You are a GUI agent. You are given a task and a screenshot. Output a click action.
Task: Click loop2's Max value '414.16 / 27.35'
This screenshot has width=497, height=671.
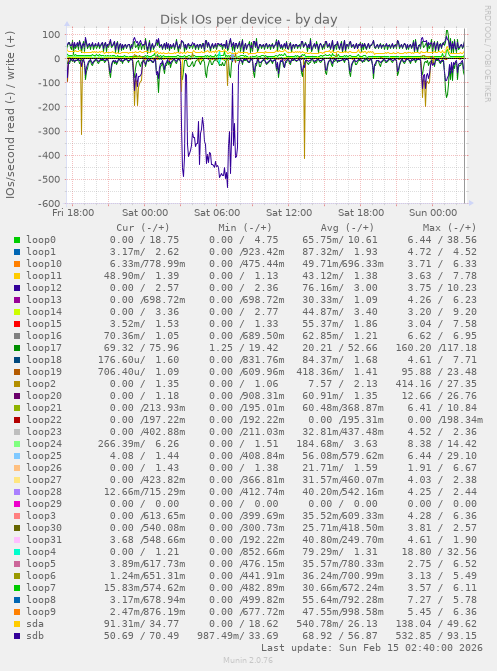(x=436, y=384)
